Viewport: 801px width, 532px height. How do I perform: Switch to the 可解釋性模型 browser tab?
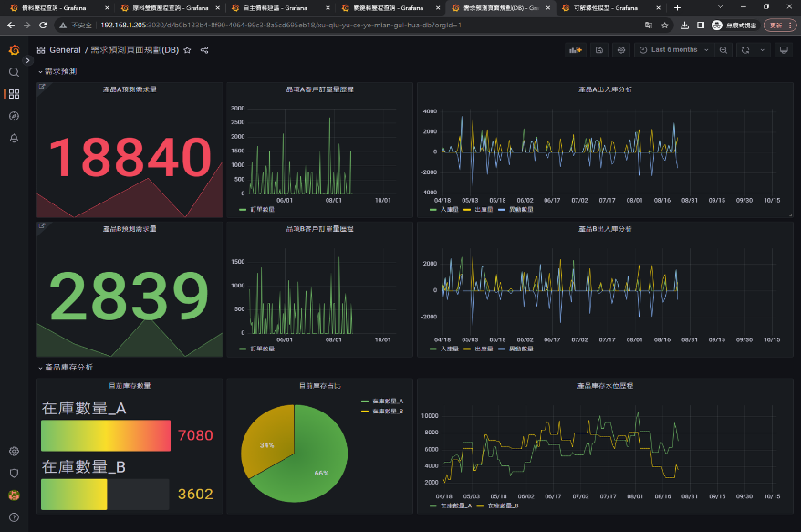click(604, 7)
